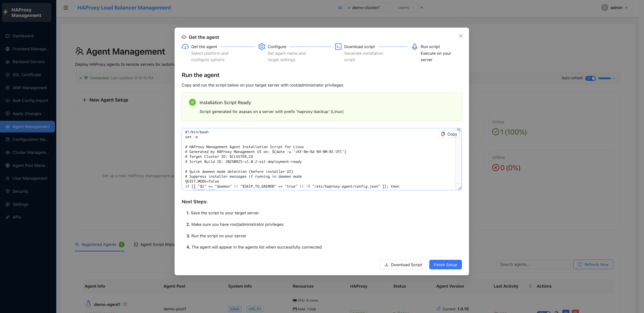Click the demo-agent1 Linux penguin icon
This screenshot has width=644, height=313.
[88, 304]
